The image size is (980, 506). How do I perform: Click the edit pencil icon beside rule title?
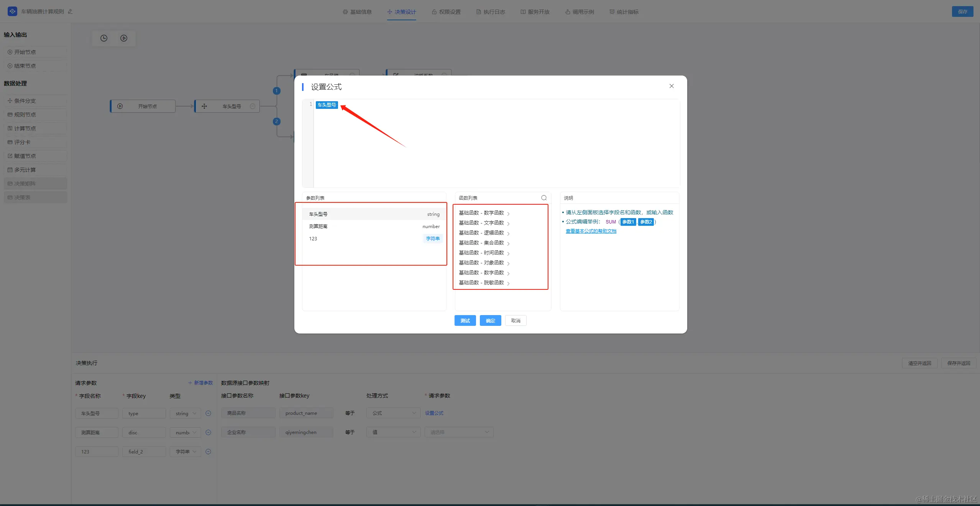tap(70, 11)
